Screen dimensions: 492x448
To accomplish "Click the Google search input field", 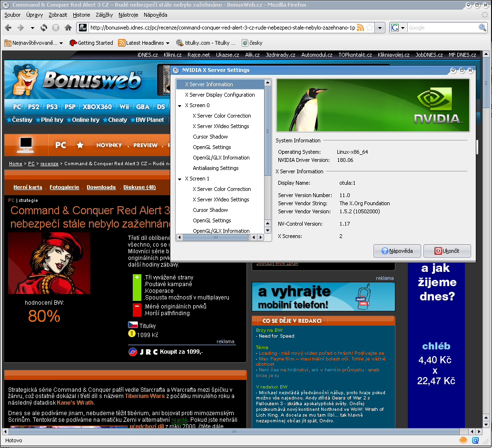I will click(443, 28).
